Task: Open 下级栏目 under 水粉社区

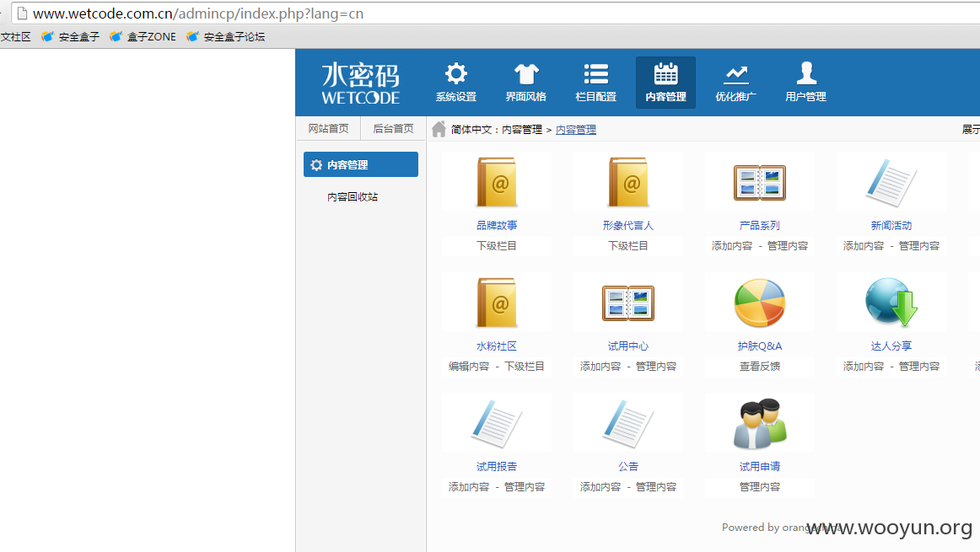Action: tap(525, 367)
